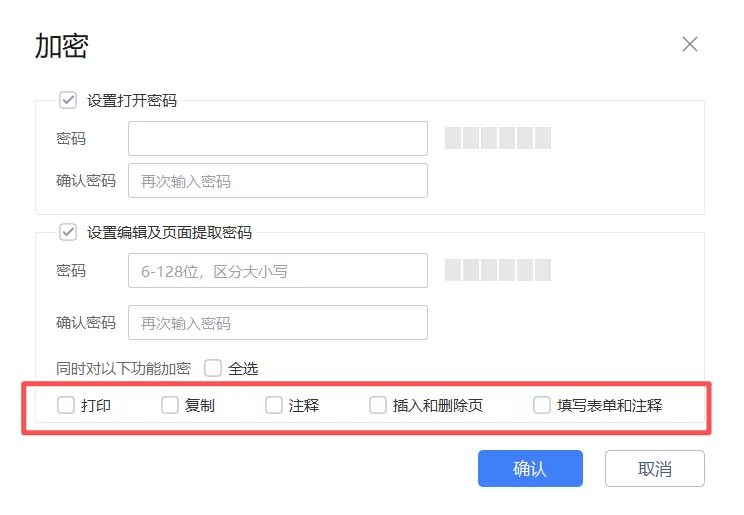The height and width of the screenshot is (515, 744).
Task: Enable the 插入和删除页 checkbox
Action: 378,406
